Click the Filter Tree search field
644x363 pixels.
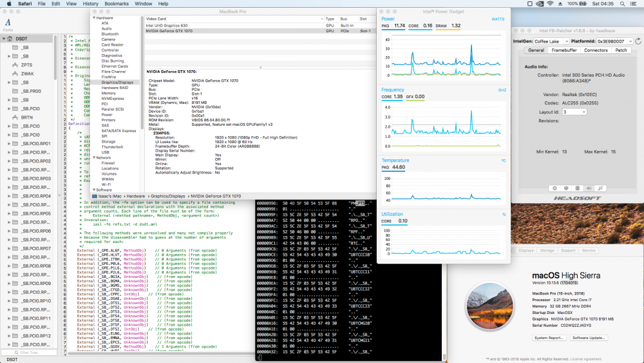29,352
